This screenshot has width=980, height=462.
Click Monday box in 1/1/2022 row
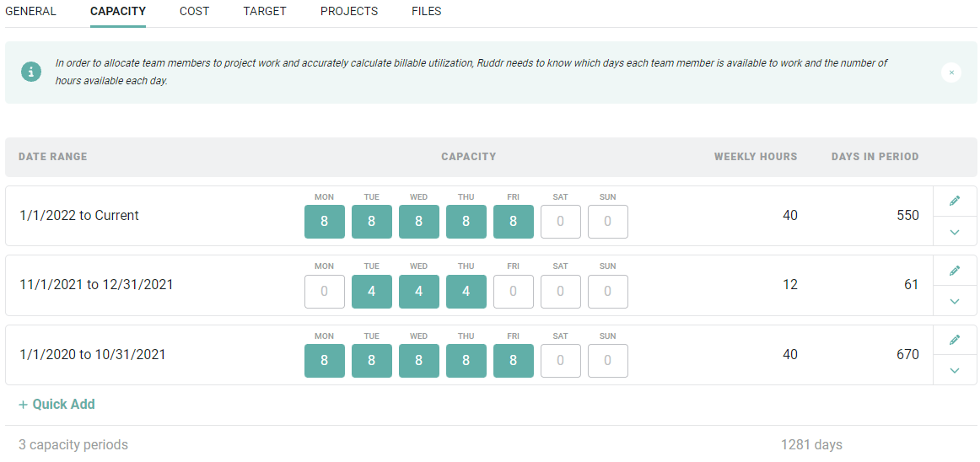tap(325, 222)
